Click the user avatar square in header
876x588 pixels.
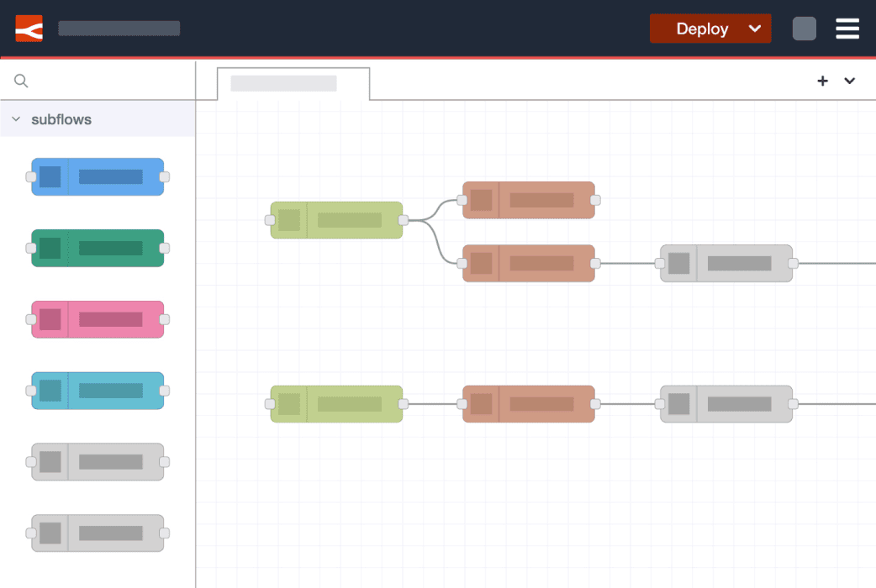pyautogui.click(x=804, y=28)
